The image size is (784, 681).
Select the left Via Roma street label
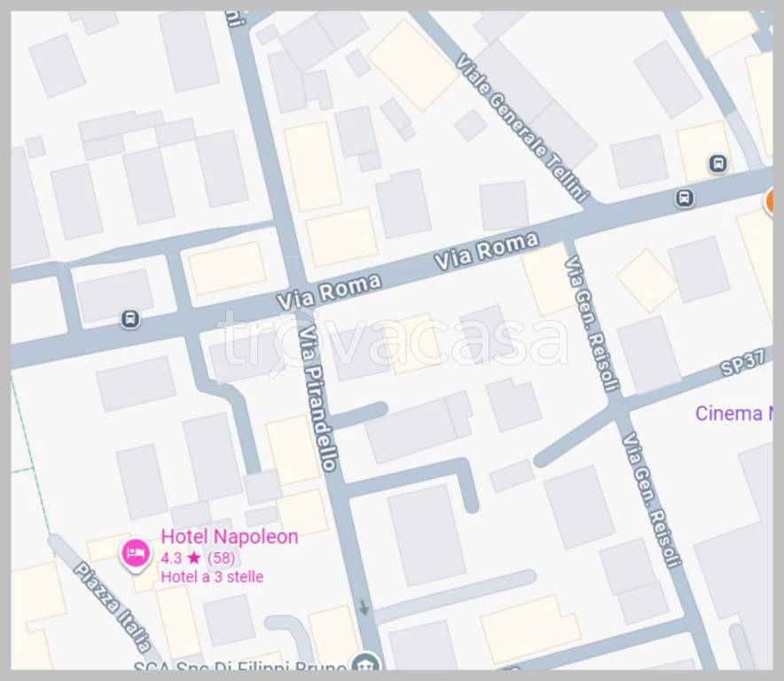click(x=328, y=290)
